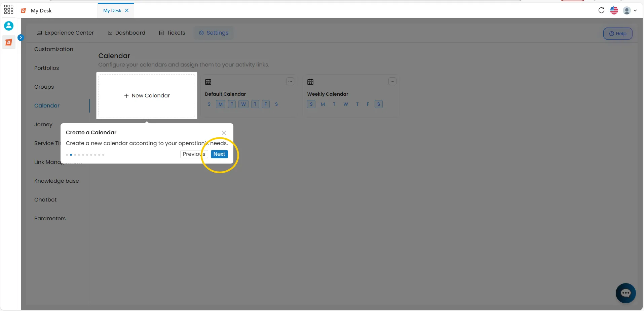The image size is (644, 311).
Task: Open the orange Desk app sidebar icon
Action: (9, 42)
